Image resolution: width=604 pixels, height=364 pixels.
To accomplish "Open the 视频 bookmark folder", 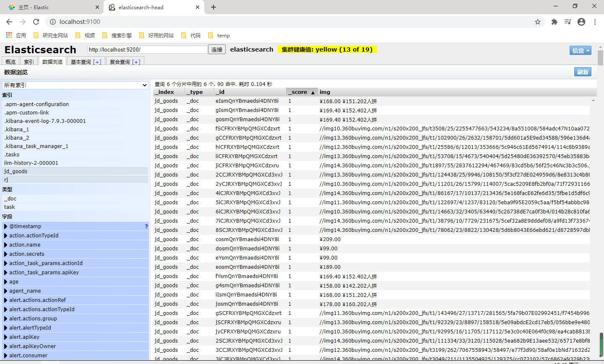I will 85,36.
